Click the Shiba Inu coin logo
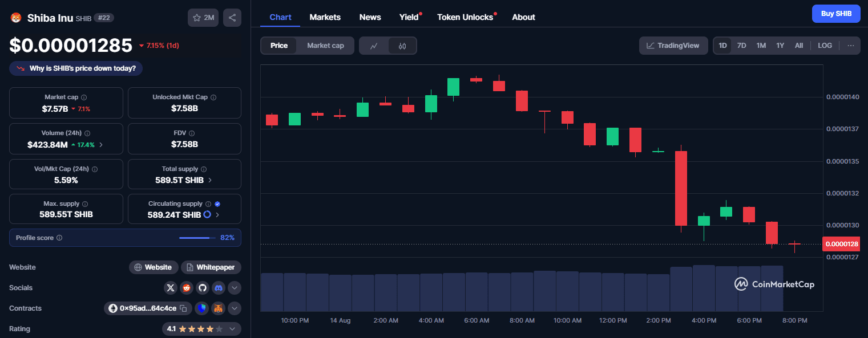This screenshot has width=868, height=338. (16, 18)
